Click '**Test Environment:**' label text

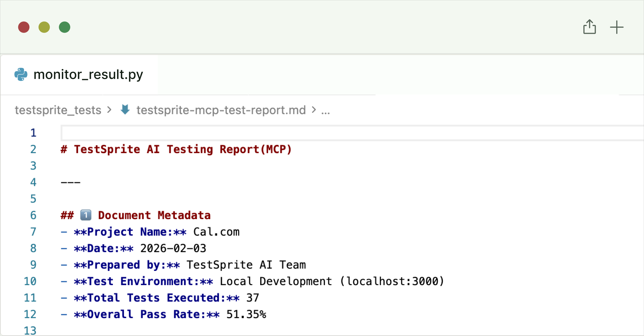click(x=143, y=281)
